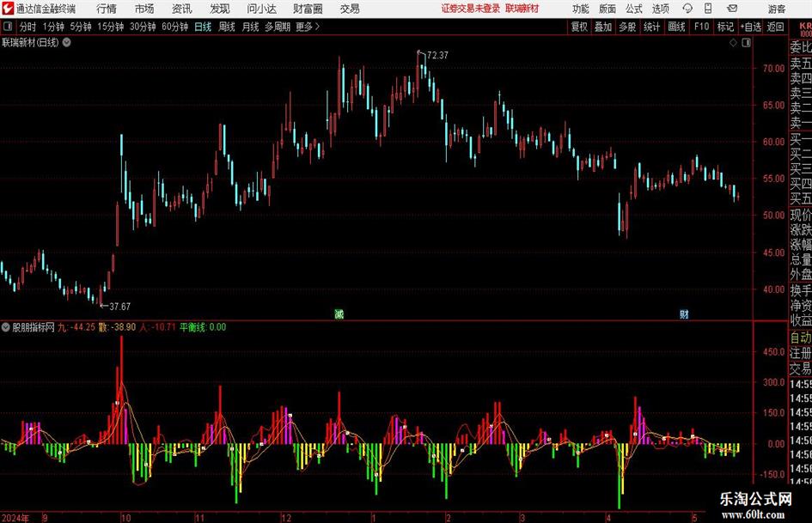Switch to the 15分钟 period tab
The height and width of the screenshot is (523, 812).
(111, 27)
